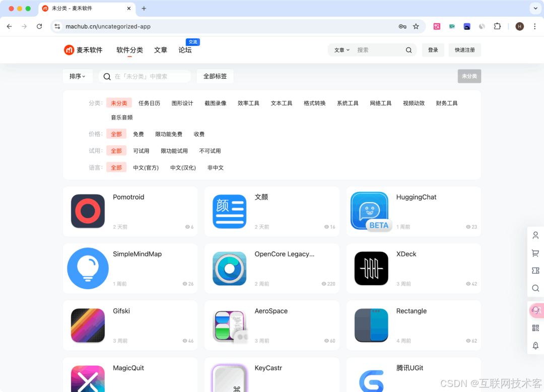
Task: Select the 图形设计 category
Action: click(182, 103)
